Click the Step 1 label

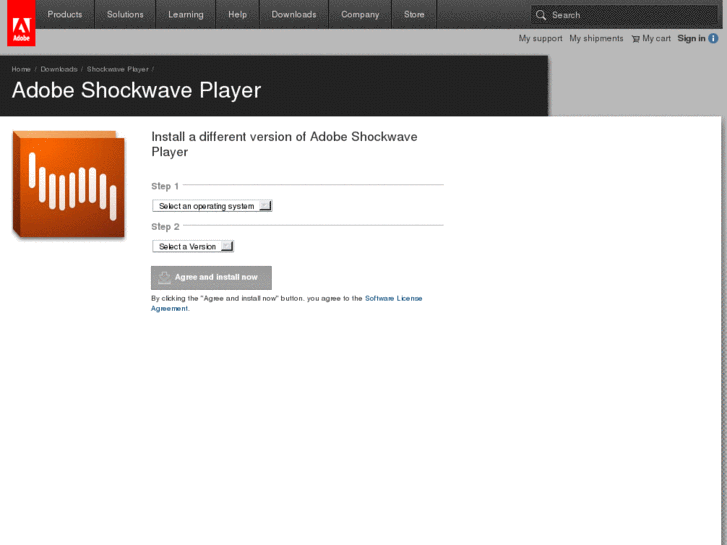[x=165, y=186]
